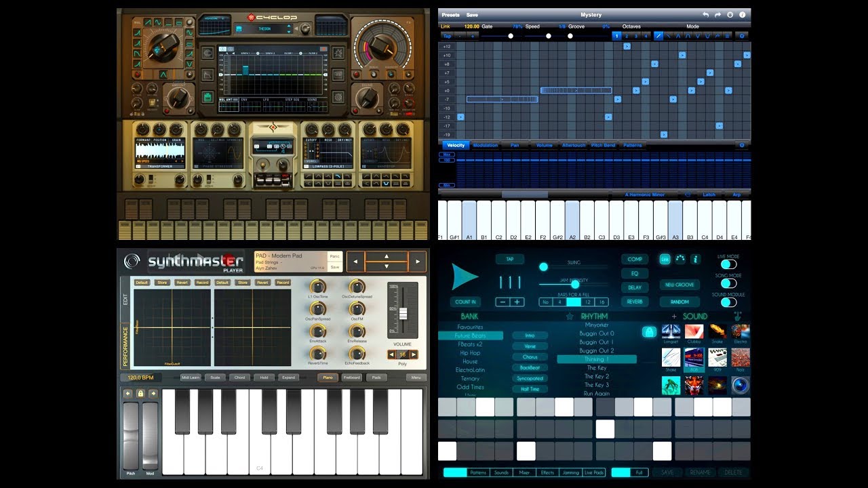The height and width of the screenshot is (488, 868).
Task: Open the Chord selector in SynthMaster
Action: coord(239,378)
